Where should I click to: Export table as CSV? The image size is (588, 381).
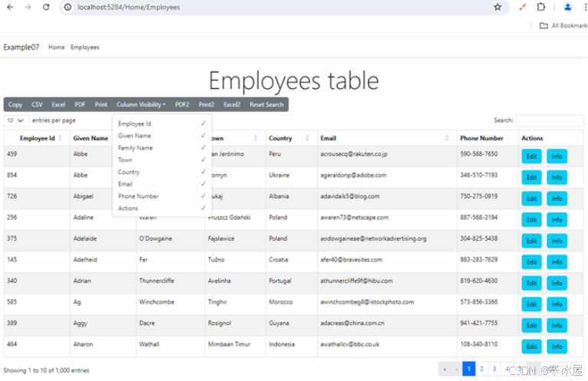(x=37, y=105)
